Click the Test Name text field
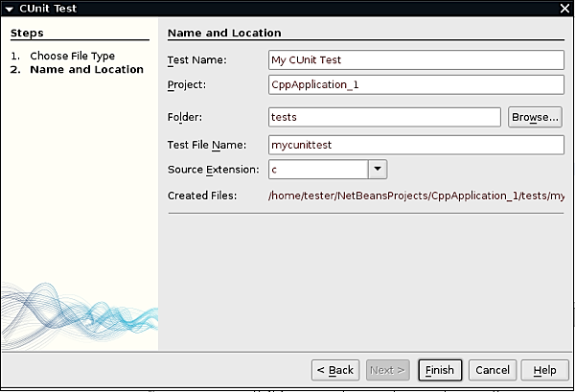 416,59
